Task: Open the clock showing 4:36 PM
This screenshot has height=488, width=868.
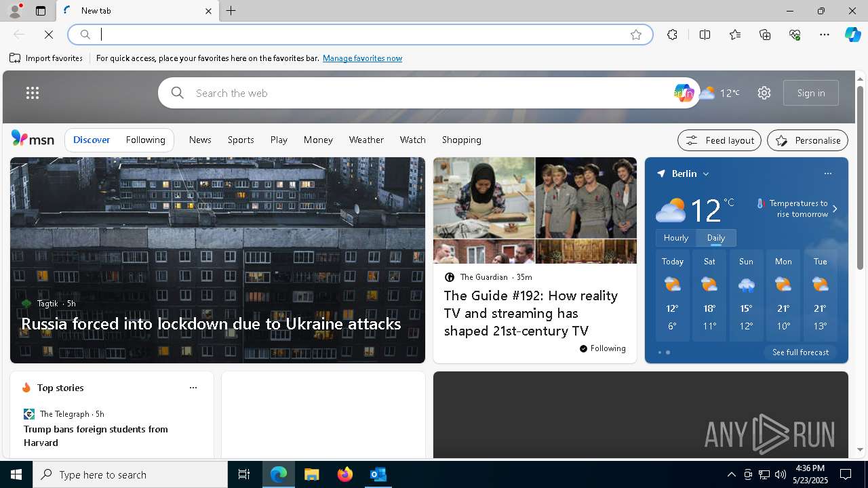Action: coord(810,474)
